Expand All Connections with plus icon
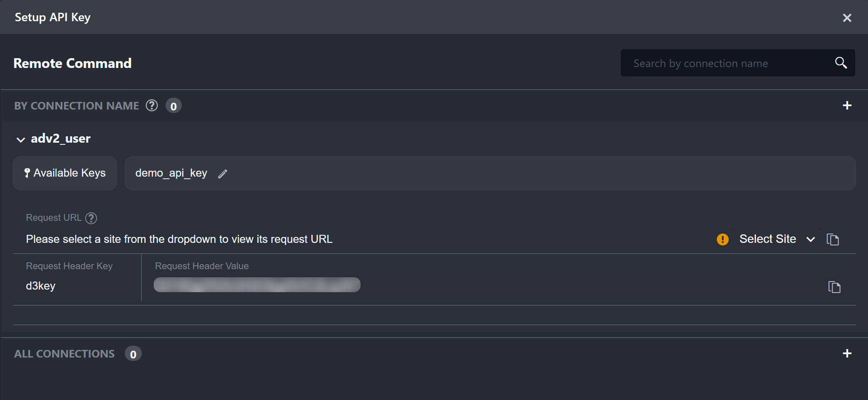The height and width of the screenshot is (400, 868). [x=847, y=353]
